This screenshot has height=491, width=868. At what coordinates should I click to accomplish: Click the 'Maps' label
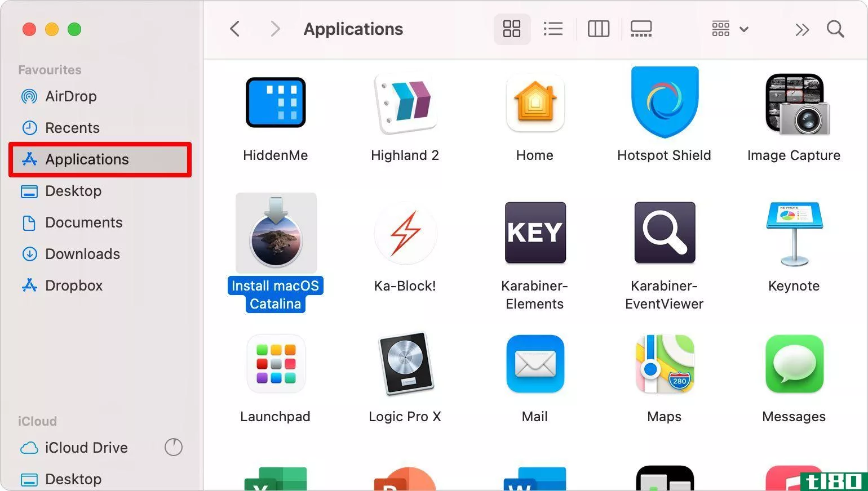[x=664, y=417]
